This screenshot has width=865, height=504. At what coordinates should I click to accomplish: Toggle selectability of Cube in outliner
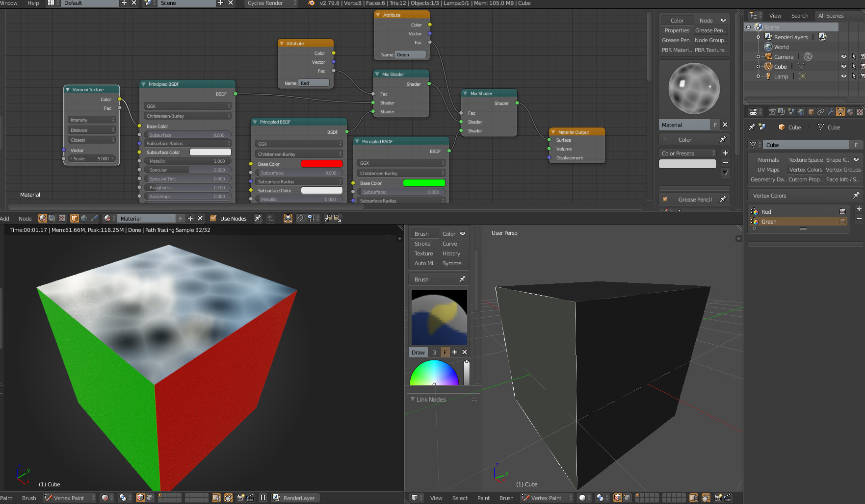tap(854, 67)
